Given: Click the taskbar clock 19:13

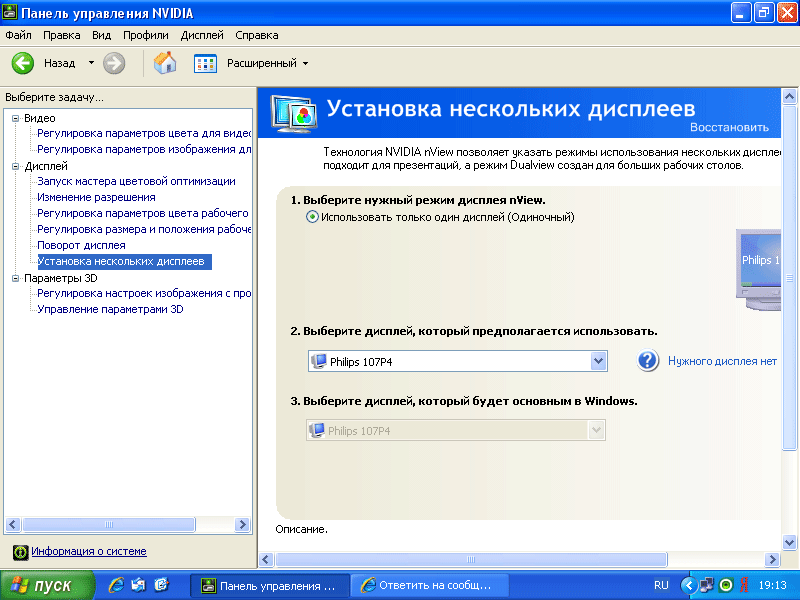Looking at the screenshot, I should [772, 585].
